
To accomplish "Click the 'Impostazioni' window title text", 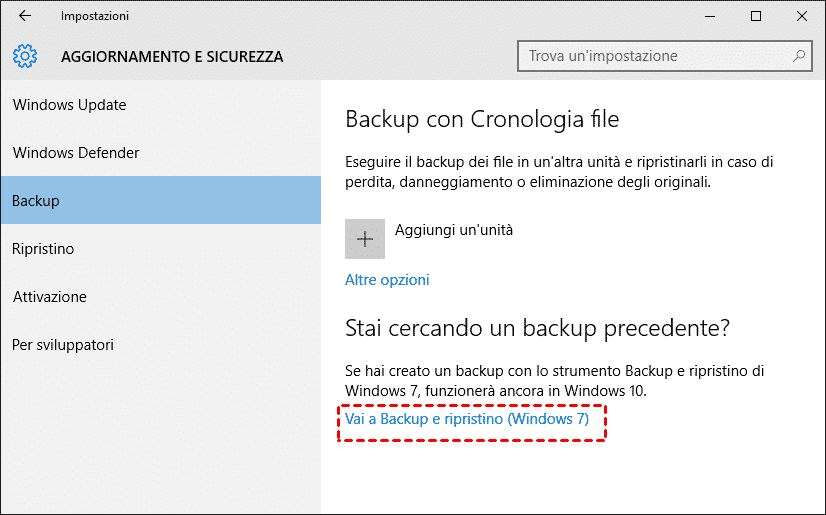I will 95,16.
